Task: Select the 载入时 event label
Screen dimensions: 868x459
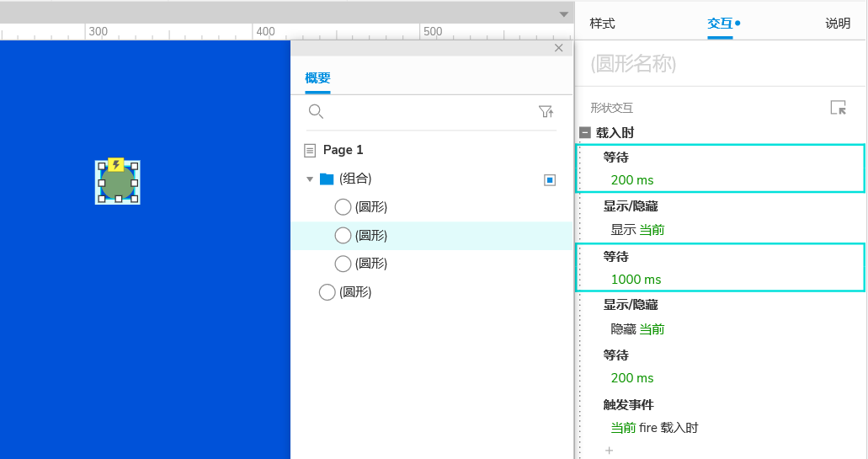Action: (x=615, y=133)
